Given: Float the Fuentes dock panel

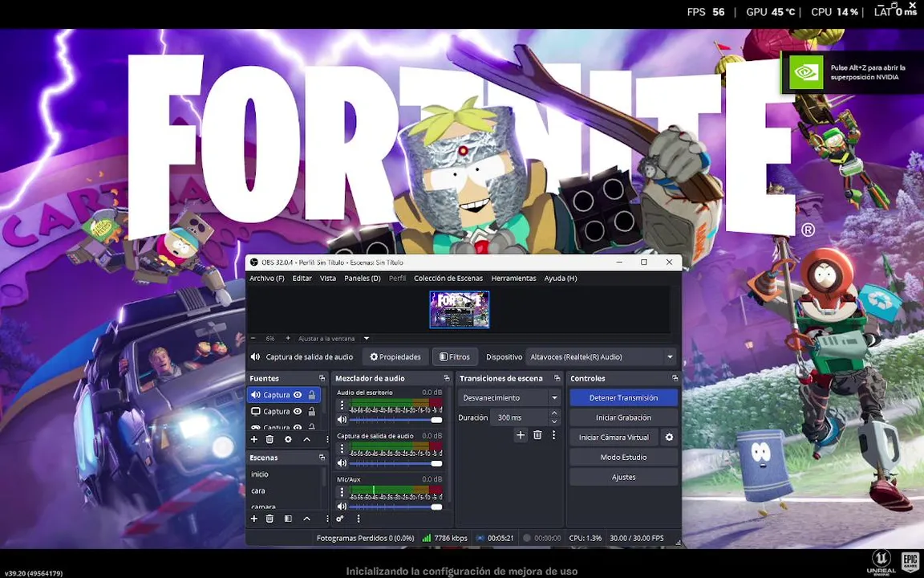Looking at the screenshot, I should [322, 379].
